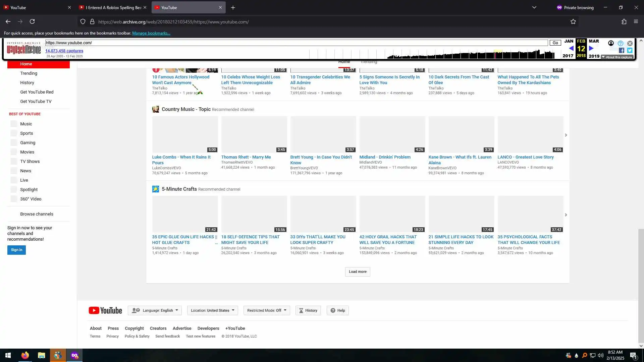Open the Language: English dropdown
Viewport: 644px width, 362px height.
155,310
